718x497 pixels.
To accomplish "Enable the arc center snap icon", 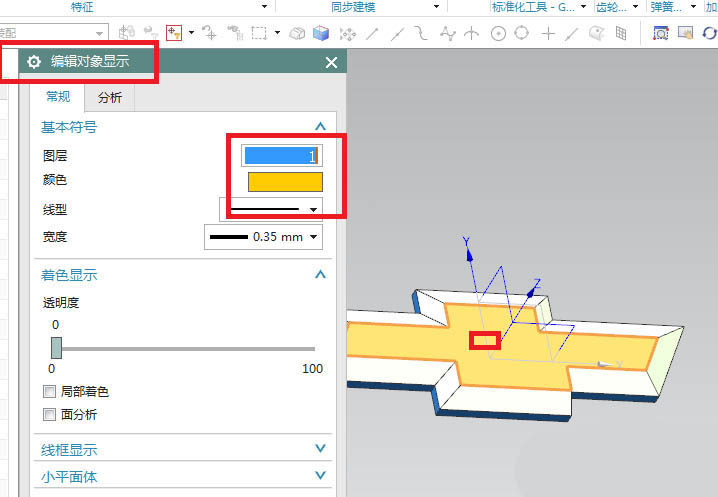I will [498, 33].
